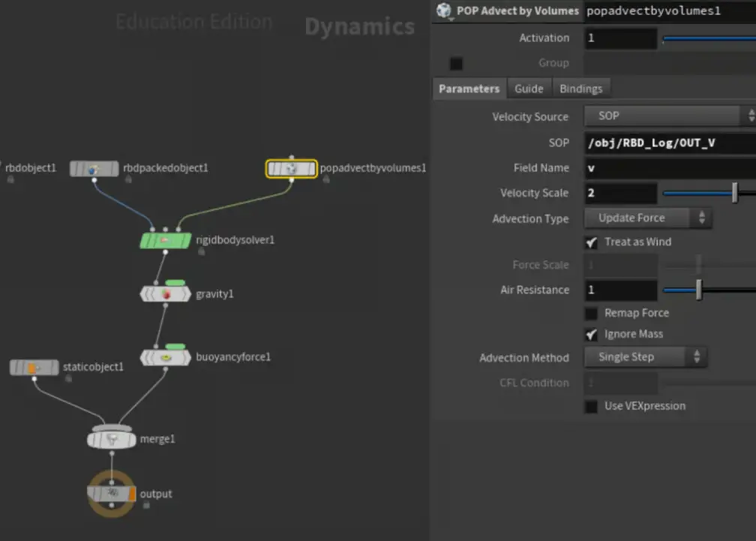Viewport: 756px width, 541px height.
Task: Click the output node icon
Action: pyautogui.click(x=112, y=494)
